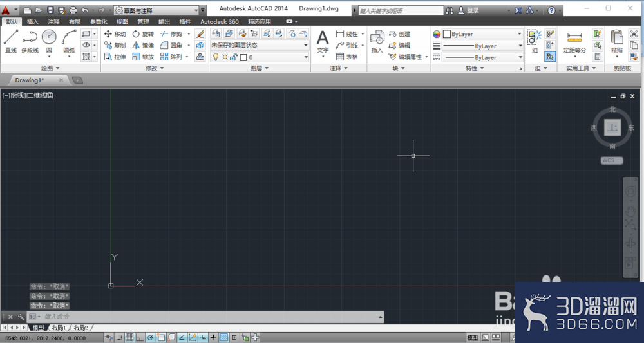644x343 pixels.
Task: Open the ByLayer color dropdown
Action: coord(482,34)
